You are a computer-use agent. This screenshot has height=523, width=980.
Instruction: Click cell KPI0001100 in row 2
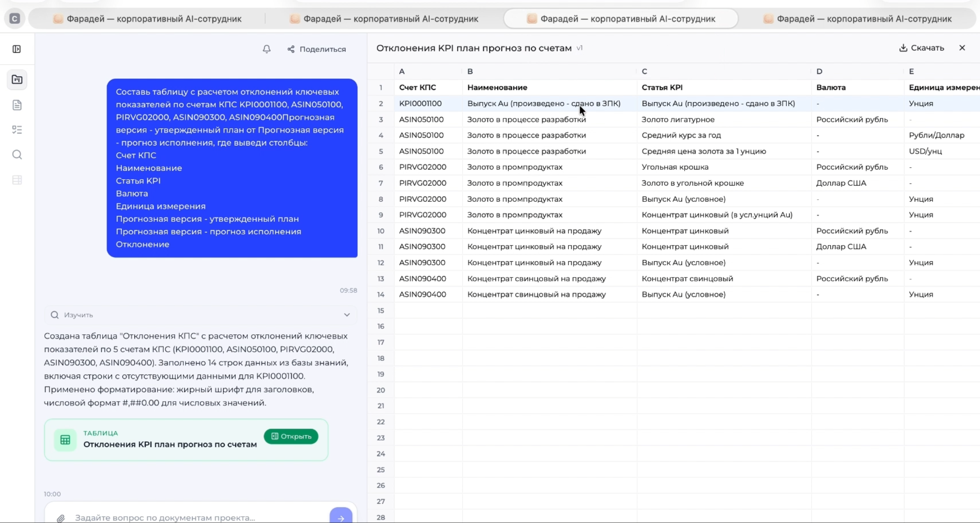point(428,104)
